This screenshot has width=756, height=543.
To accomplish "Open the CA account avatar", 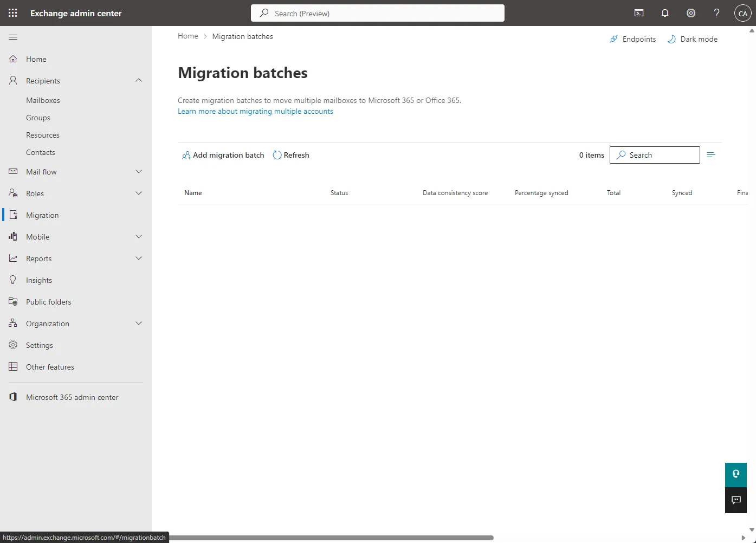I will pos(742,13).
